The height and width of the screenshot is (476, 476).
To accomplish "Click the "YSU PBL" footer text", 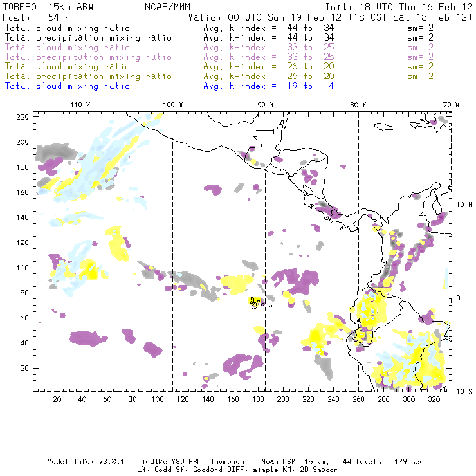I will 187,462.
